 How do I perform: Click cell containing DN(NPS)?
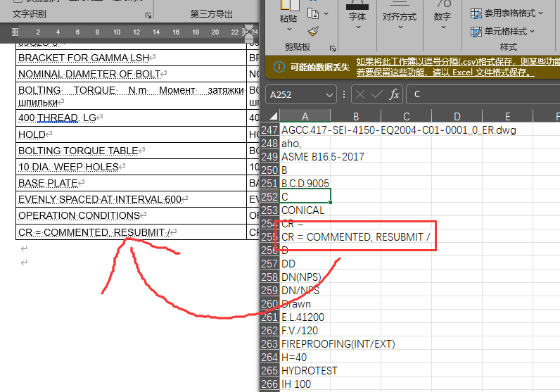[x=305, y=277]
